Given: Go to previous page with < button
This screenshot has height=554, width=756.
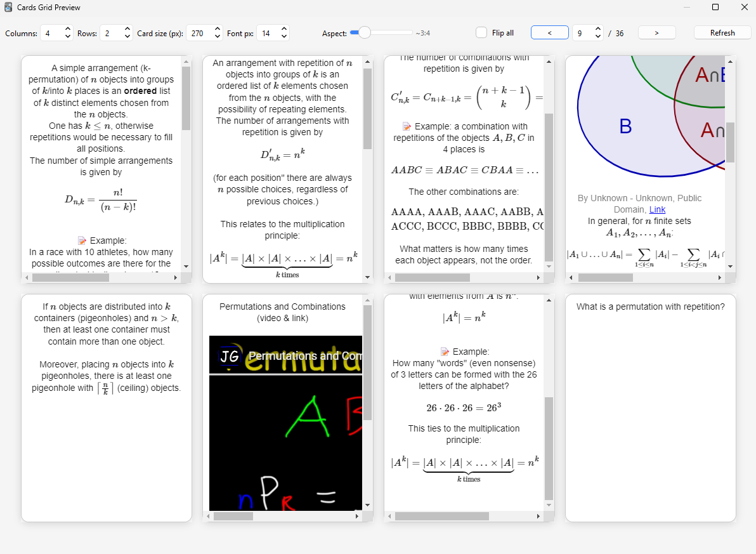Looking at the screenshot, I should [549, 32].
